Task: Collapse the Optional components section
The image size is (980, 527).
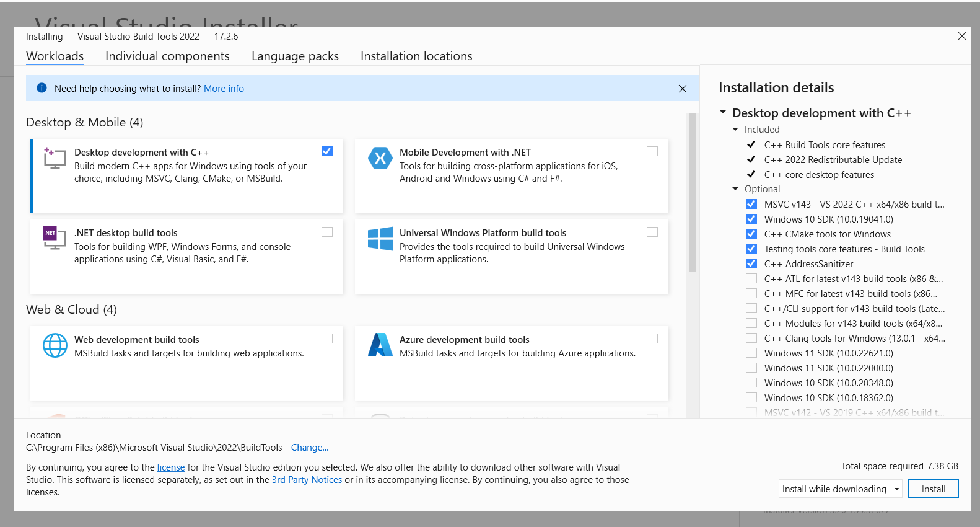Action: 735,189
